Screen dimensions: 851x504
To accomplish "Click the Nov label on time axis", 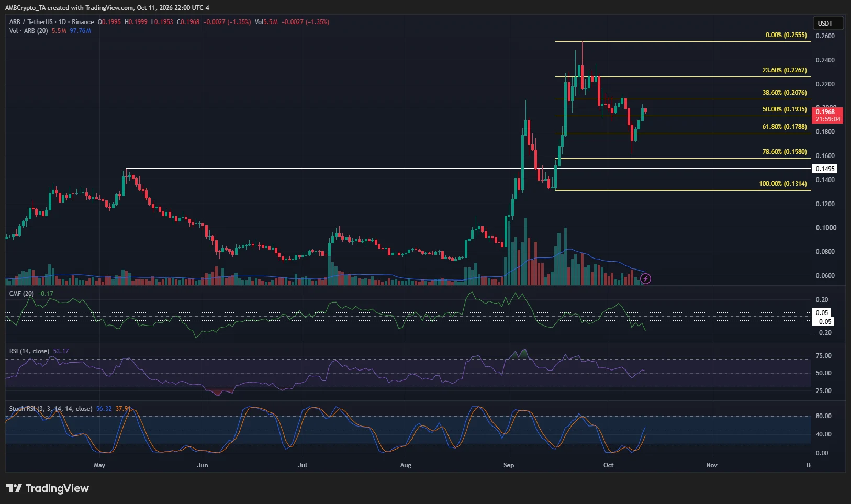I will coord(712,465).
